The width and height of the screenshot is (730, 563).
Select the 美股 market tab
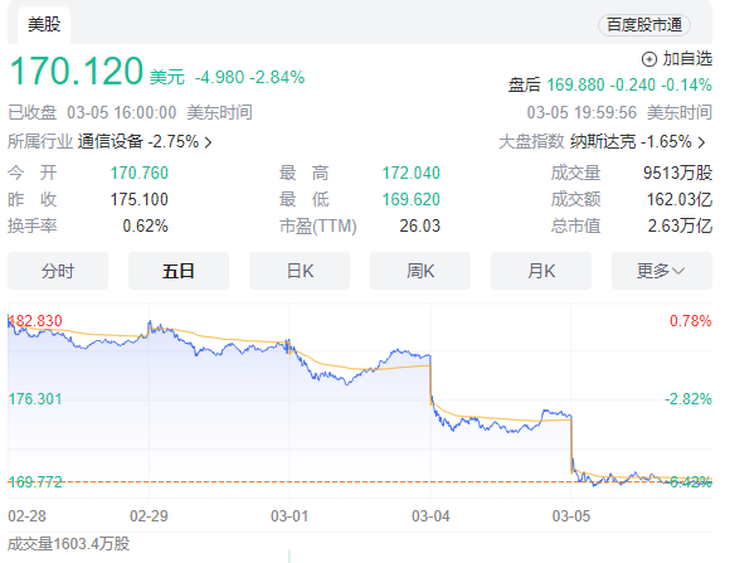click(x=44, y=25)
